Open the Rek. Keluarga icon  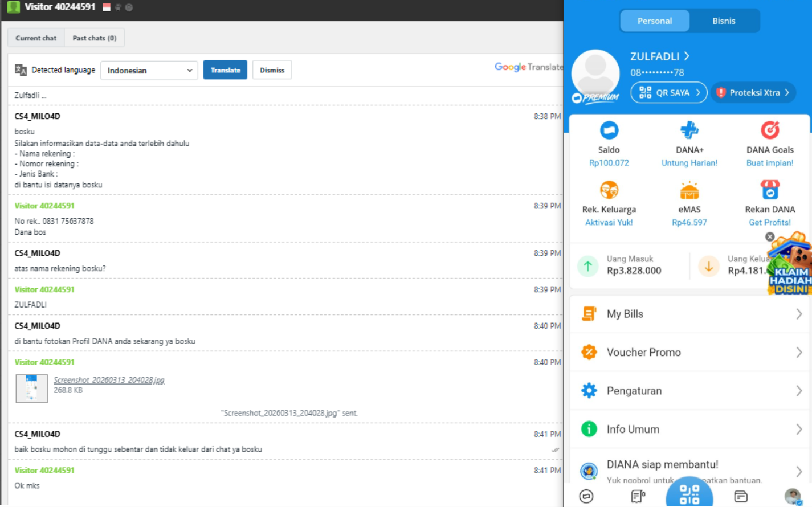(x=609, y=190)
